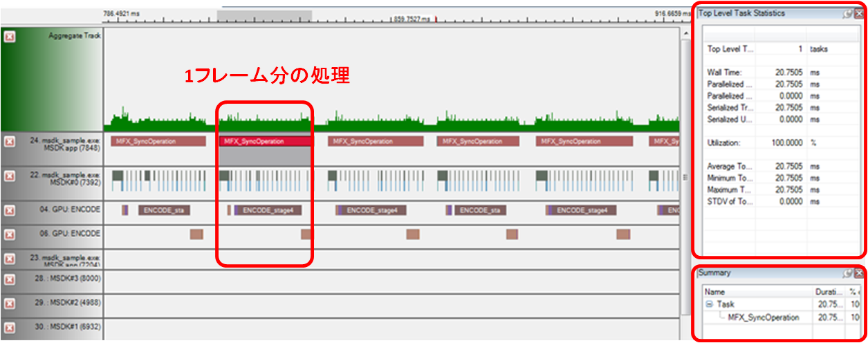This screenshot has width=868, height=343.
Task: Remove the Aggregate Track with its X icon
Action: pos(10,37)
